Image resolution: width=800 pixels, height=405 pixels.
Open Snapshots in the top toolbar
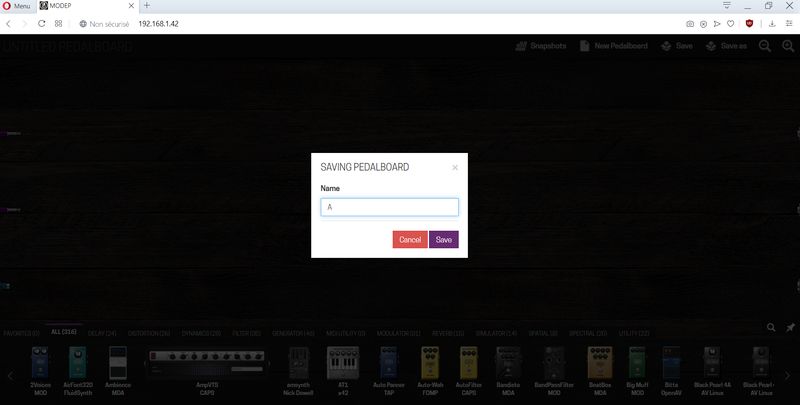[x=541, y=46]
